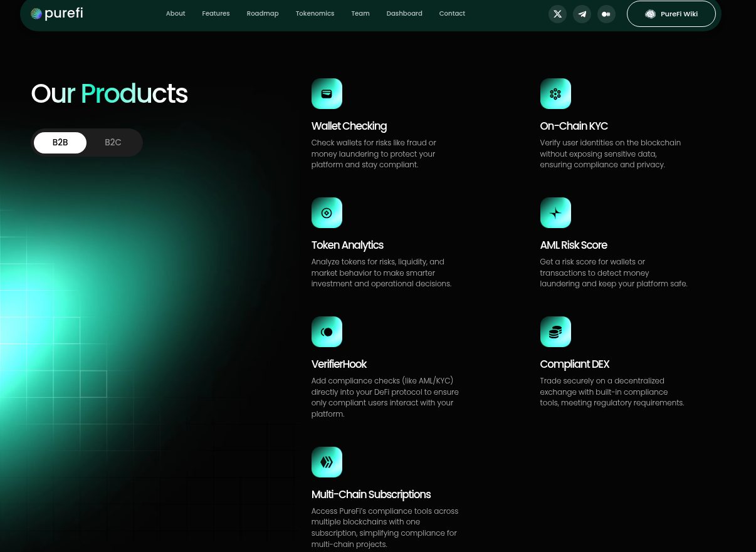Click the purefi logo in header
Viewport: 756px width, 552px height.
pyautogui.click(x=57, y=14)
